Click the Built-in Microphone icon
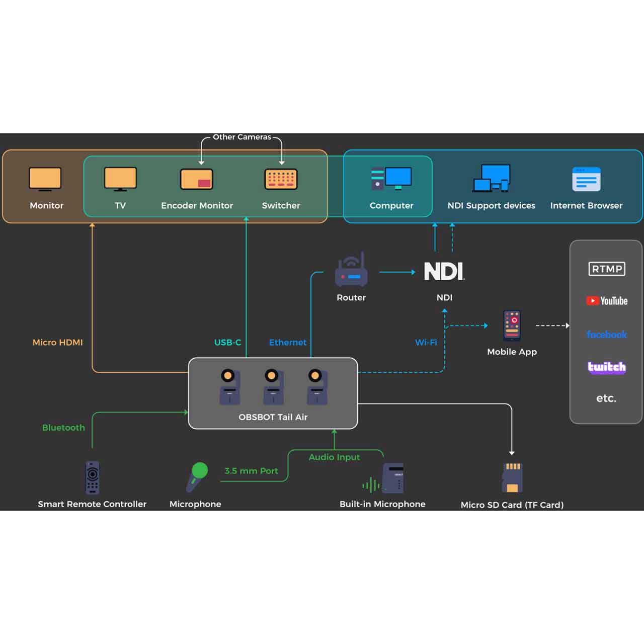 pyautogui.click(x=391, y=478)
